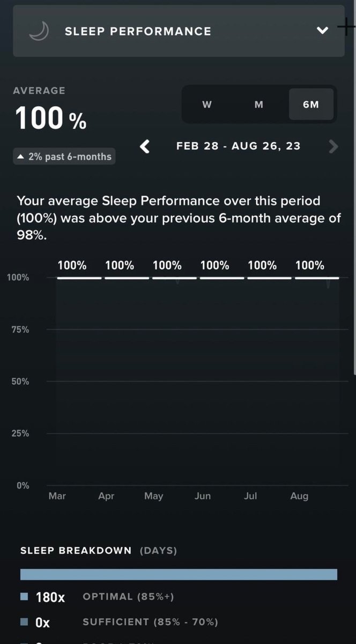This screenshot has width=356, height=644.
Task: Select the August 100% bar on chart
Action: [317, 277]
